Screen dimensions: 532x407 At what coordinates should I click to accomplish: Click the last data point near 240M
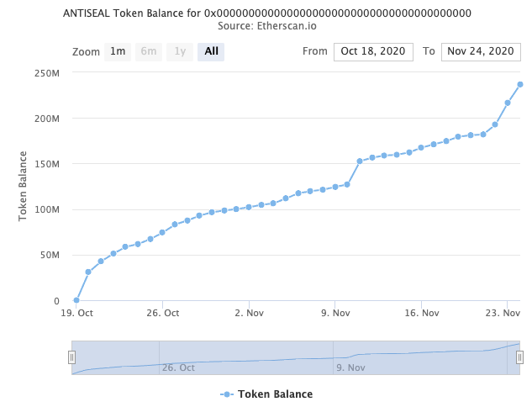coord(519,85)
